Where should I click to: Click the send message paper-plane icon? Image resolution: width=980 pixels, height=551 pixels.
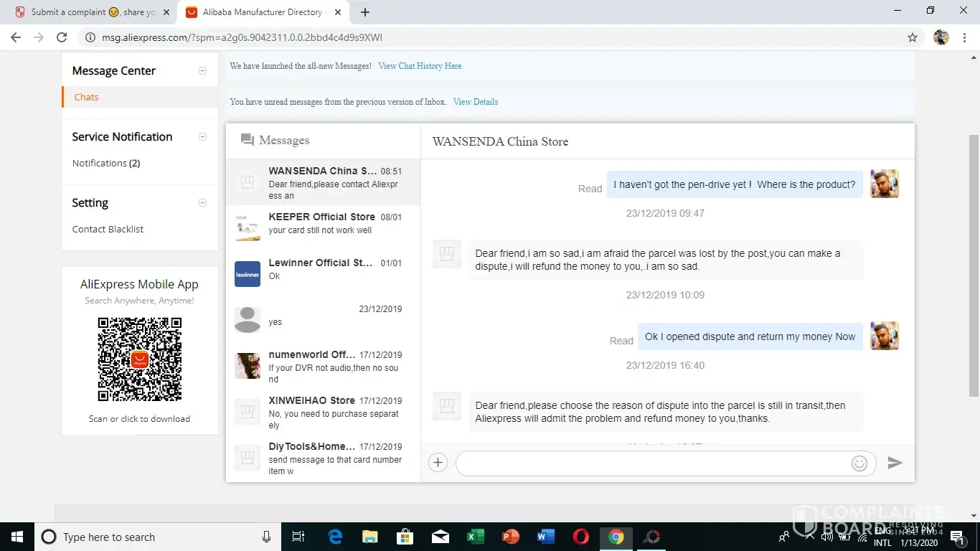coord(895,463)
